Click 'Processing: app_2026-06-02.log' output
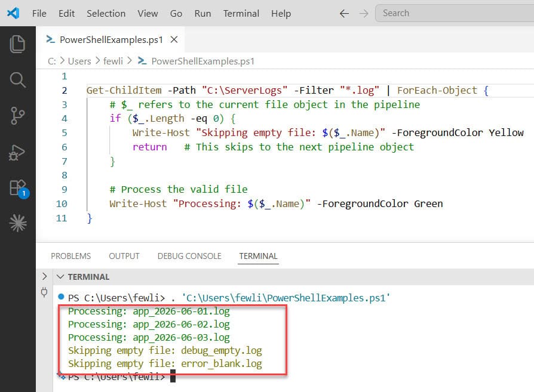 149,325
